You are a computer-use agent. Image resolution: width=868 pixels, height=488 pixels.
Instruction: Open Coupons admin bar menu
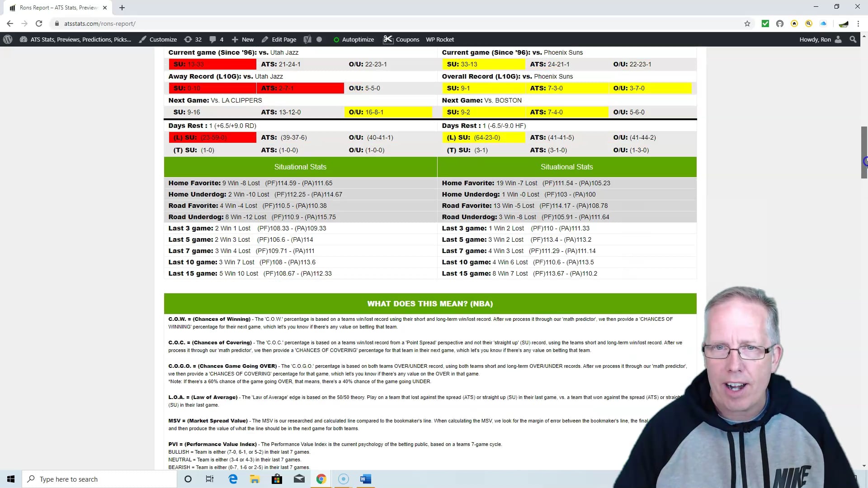pos(401,39)
